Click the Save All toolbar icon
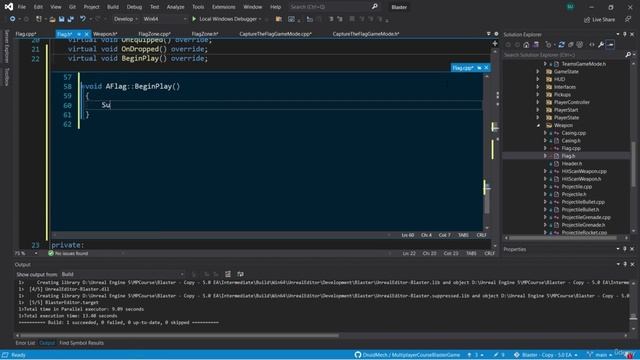 click(70, 19)
